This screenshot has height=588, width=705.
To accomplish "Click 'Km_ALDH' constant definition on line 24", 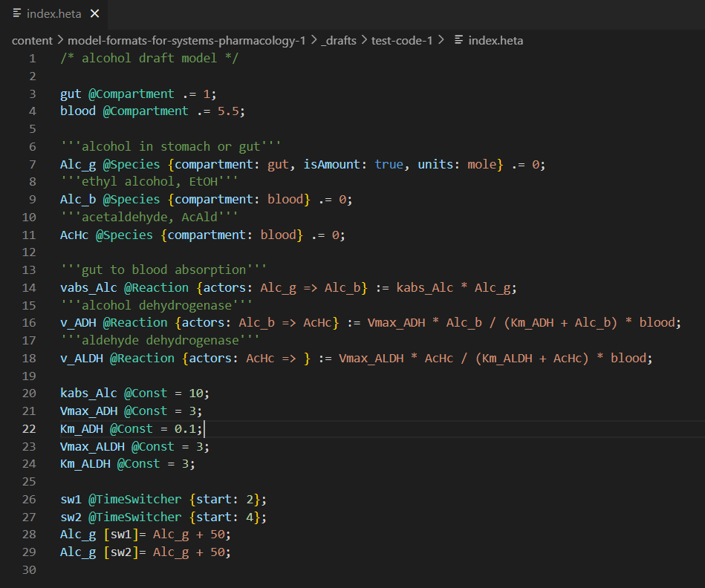I will pyautogui.click(x=85, y=463).
